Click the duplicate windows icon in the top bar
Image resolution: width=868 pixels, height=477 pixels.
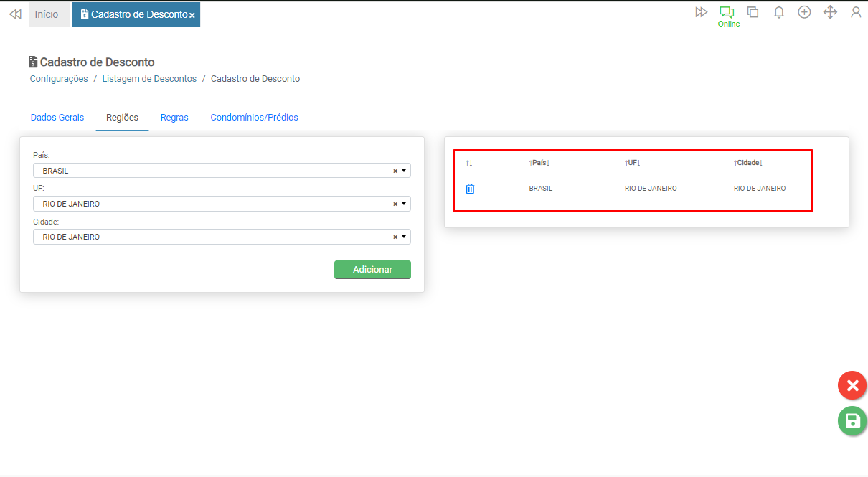[753, 12]
